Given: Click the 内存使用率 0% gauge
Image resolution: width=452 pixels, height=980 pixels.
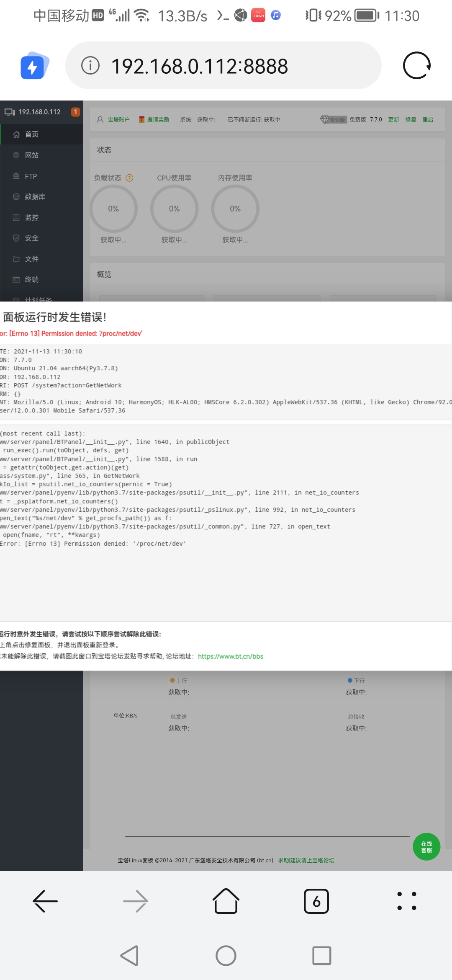Looking at the screenshot, I should point(235,209).
